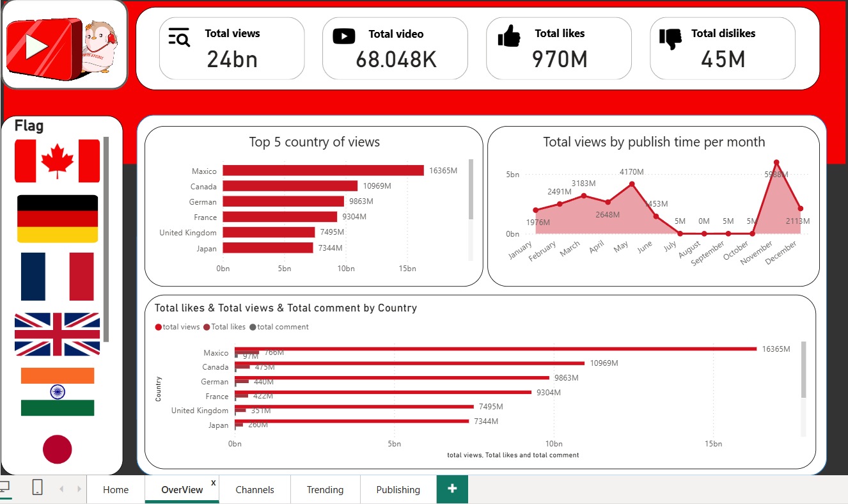Viewport: 848px width, 504px height.
Task: Go to the Publishing page
Action: coord(397,489)
